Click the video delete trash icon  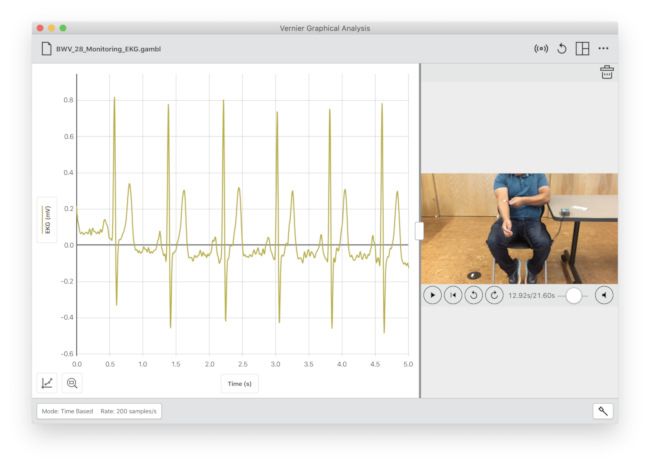coord(607,72)
